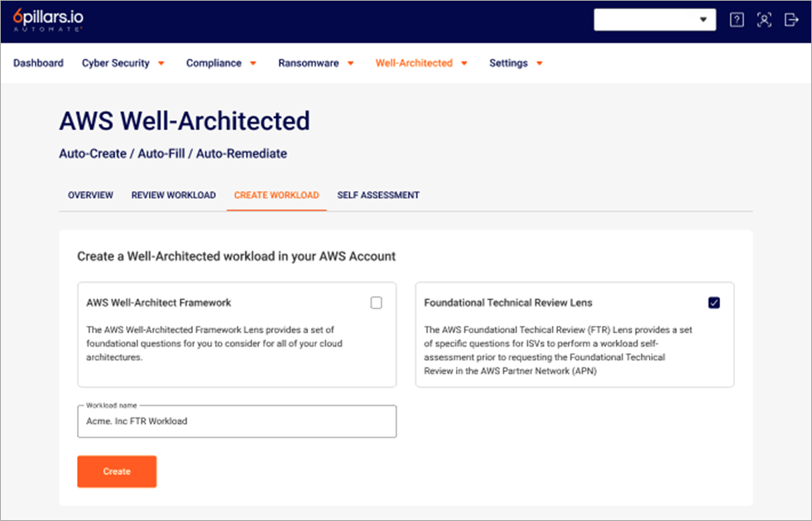The width and height of the screenshot is (812, 521).
Task: Switch to the REVIEW WORKLOAD tab
Action: (x=174, y=195)
